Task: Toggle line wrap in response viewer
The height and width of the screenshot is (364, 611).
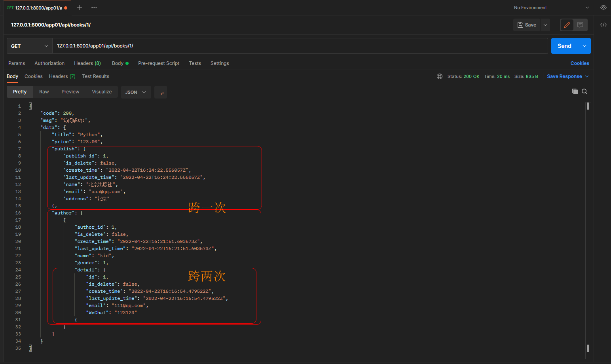Action: [x=161, y=92]
